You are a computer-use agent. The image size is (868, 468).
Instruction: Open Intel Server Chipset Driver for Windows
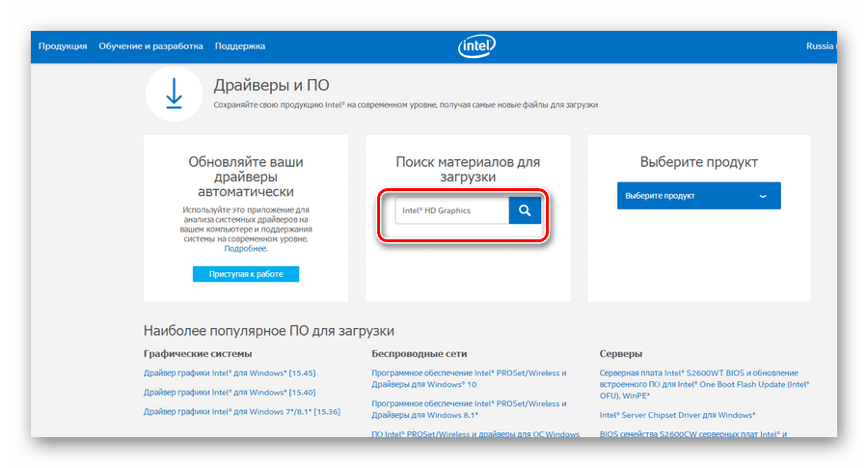677,415
